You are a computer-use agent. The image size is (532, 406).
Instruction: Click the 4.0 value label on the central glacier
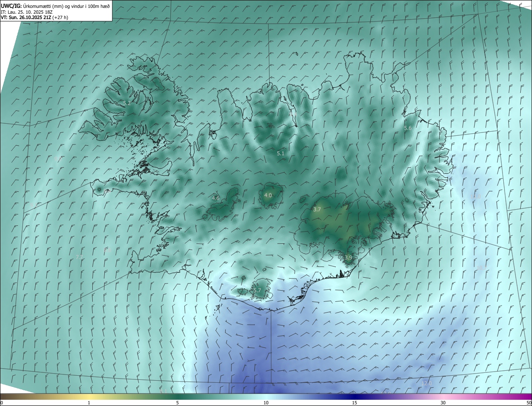click(268, 196)
